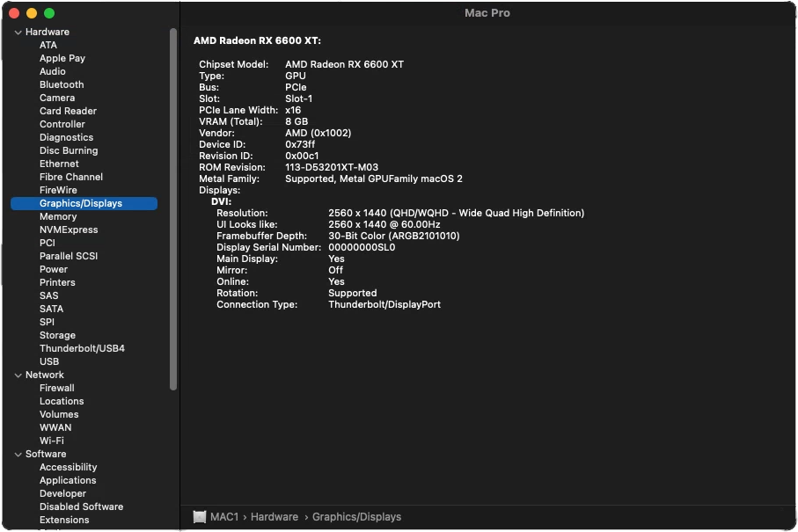Open the SAS entry
This screenshot has width=798, height=532.
[49, 296]
